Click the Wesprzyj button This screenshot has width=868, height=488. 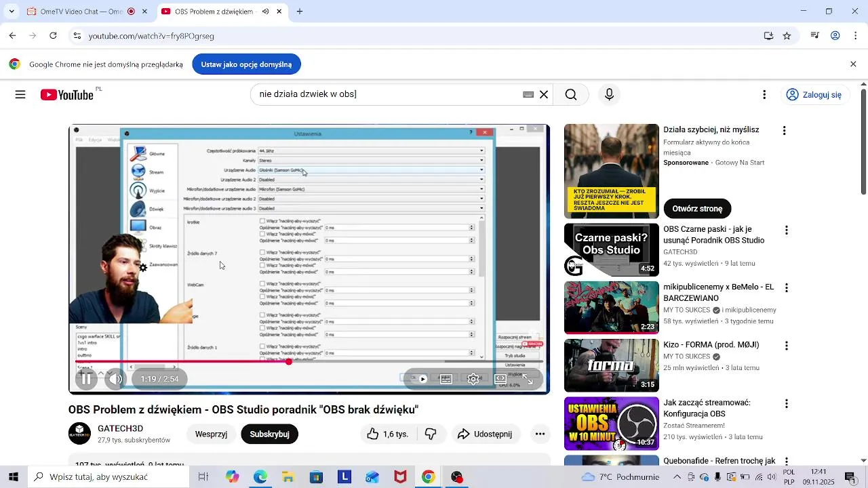coord(211,434)
